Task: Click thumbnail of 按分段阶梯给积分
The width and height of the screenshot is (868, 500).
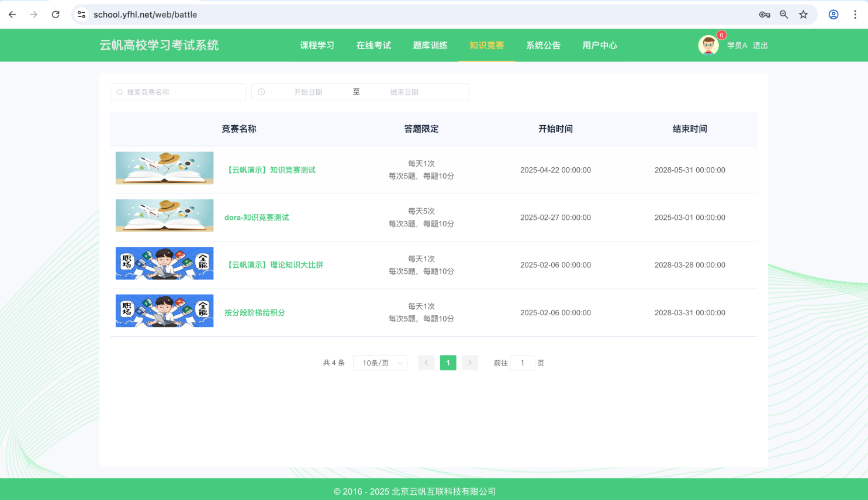Action: [165, 311]
